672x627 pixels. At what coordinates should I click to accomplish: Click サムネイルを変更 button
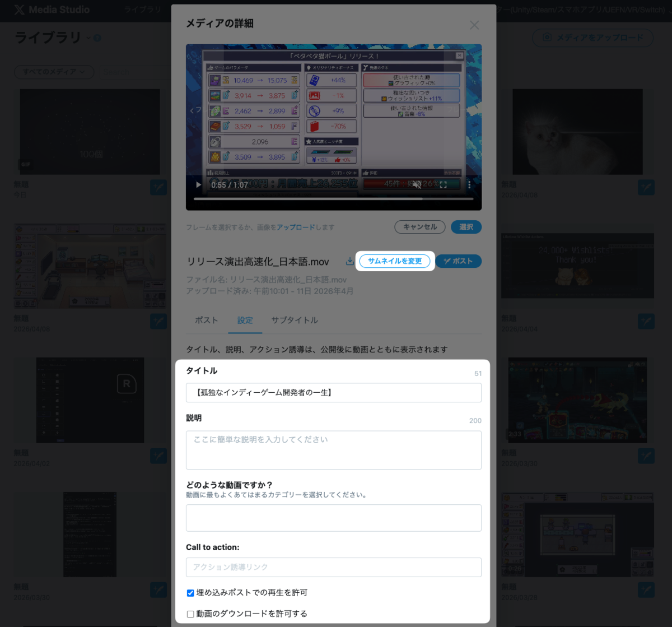[x=395, y=261]
